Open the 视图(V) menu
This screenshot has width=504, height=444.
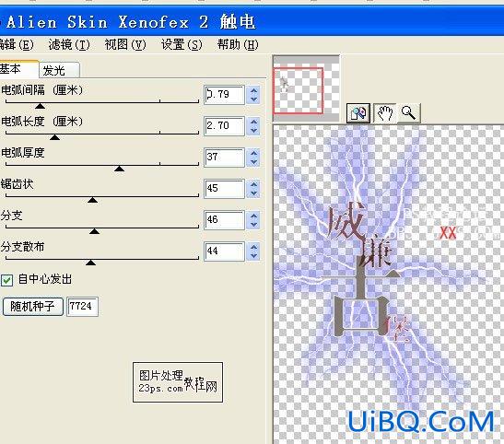pos(125,44)
